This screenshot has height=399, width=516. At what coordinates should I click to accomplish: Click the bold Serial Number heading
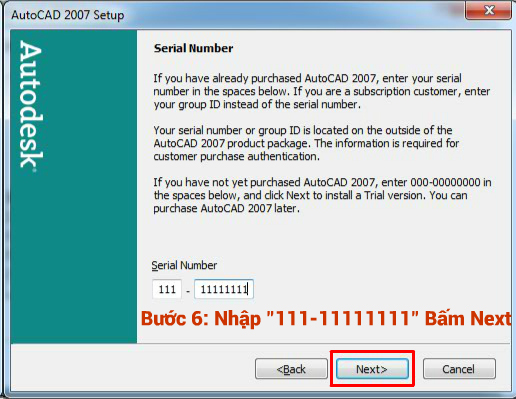point(193,48)
